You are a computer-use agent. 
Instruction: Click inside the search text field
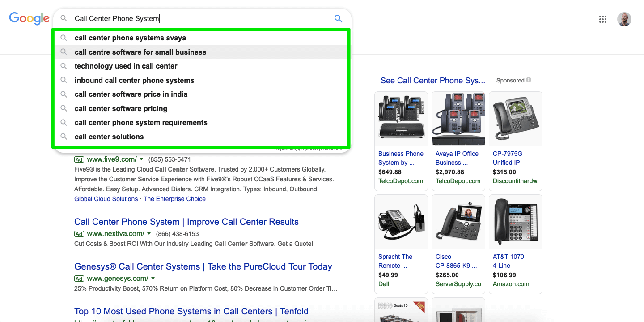point(201,18)
